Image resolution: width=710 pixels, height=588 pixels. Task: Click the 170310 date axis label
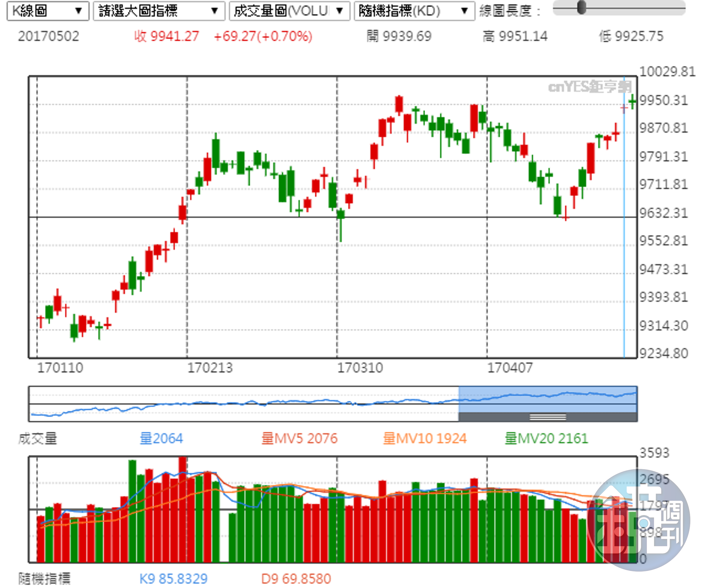360,368
